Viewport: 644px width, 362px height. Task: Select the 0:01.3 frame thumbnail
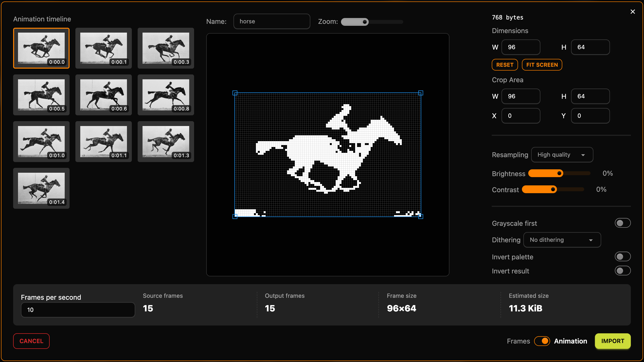pos(166,142)
